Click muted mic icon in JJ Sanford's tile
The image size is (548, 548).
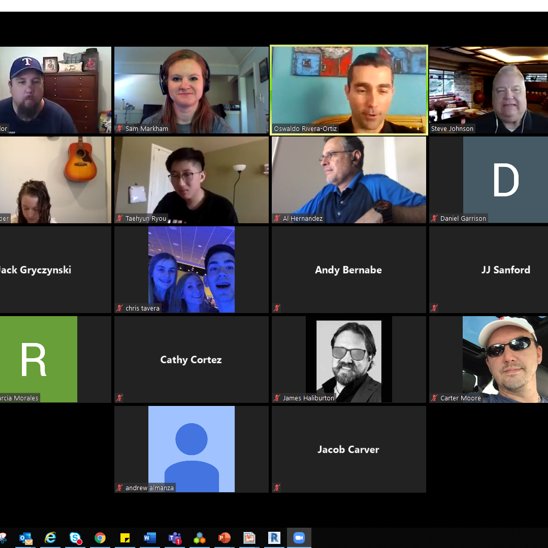click(x=434, y=308)
